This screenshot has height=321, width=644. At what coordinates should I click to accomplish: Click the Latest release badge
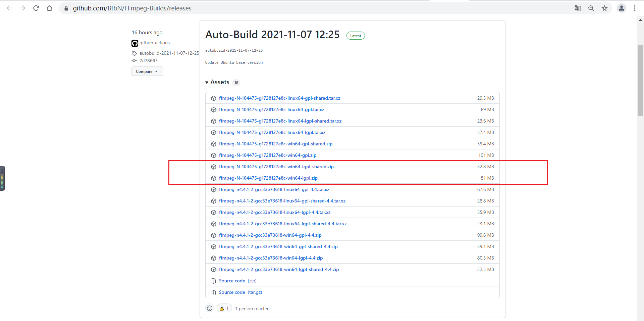tap(356, 36)
